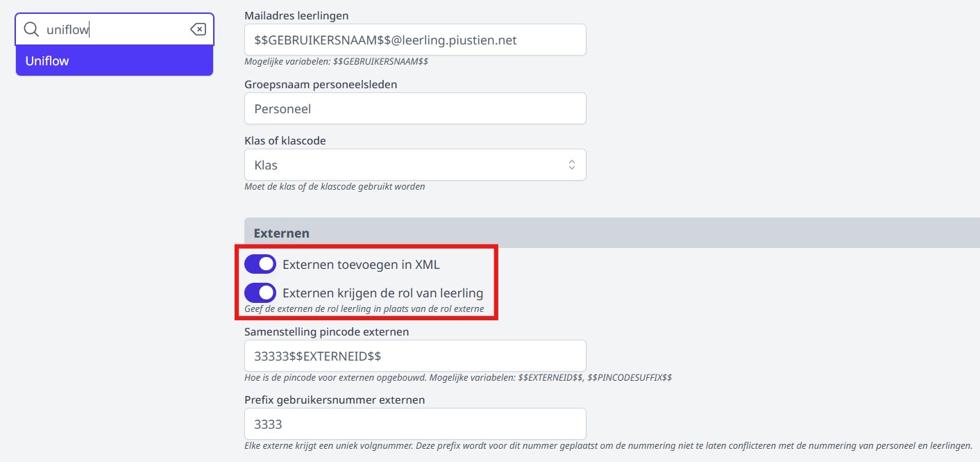Click the up-down chevron icon in the Klas field
980x462 pixels.
(x=571, y=165)
